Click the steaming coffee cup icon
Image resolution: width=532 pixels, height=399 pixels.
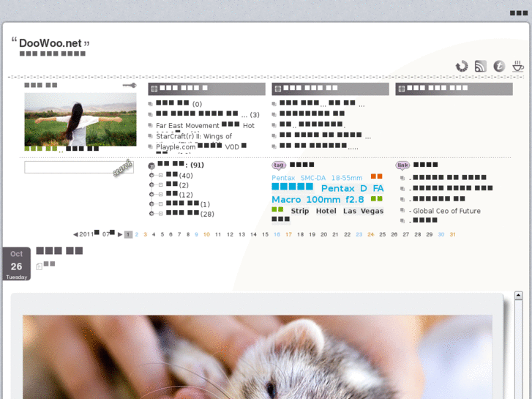(x=518, y=66)
